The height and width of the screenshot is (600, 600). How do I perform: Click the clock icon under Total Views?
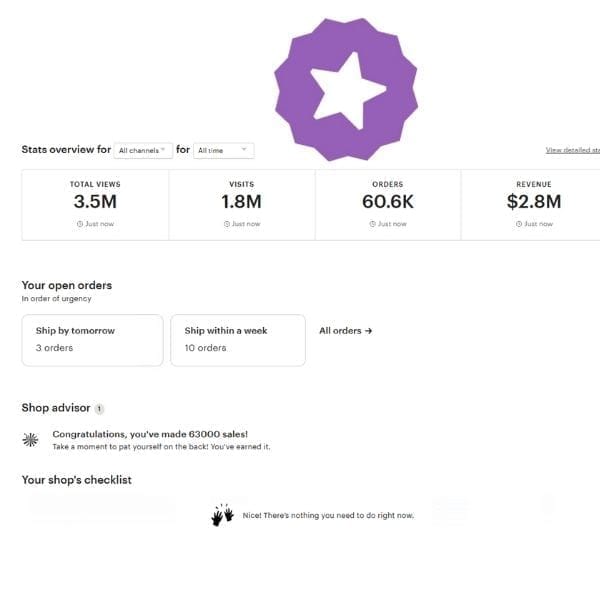coord(80,224)
